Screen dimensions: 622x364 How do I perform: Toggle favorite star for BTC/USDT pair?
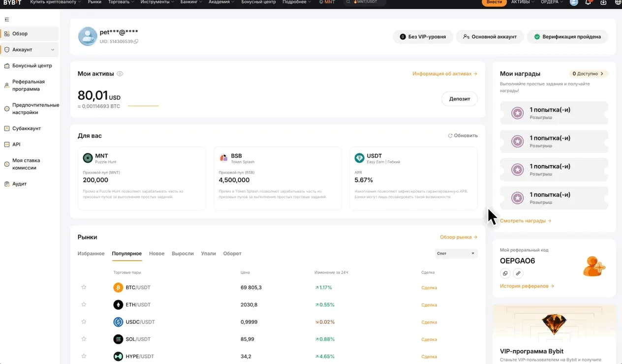84,287
